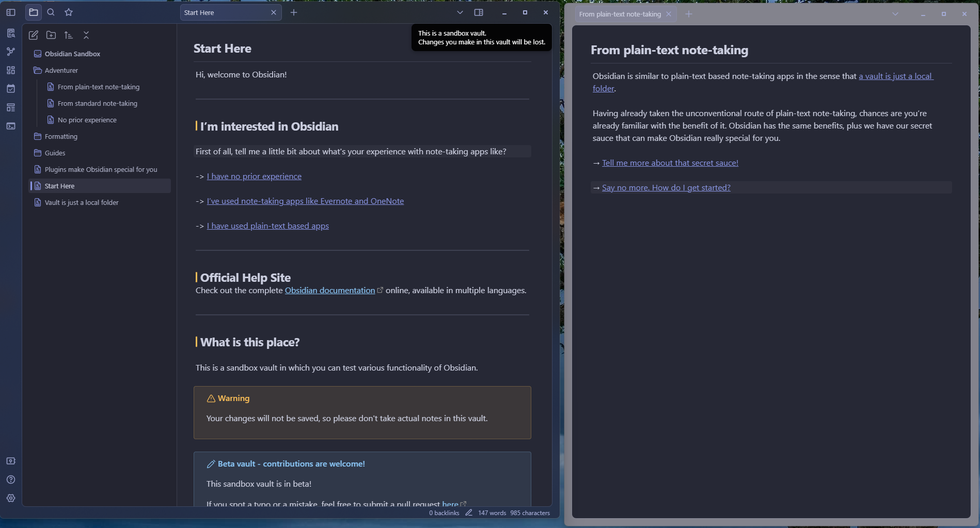Switch to the Search tab in the sidebar
980x528 pixels.
(51, 12)
